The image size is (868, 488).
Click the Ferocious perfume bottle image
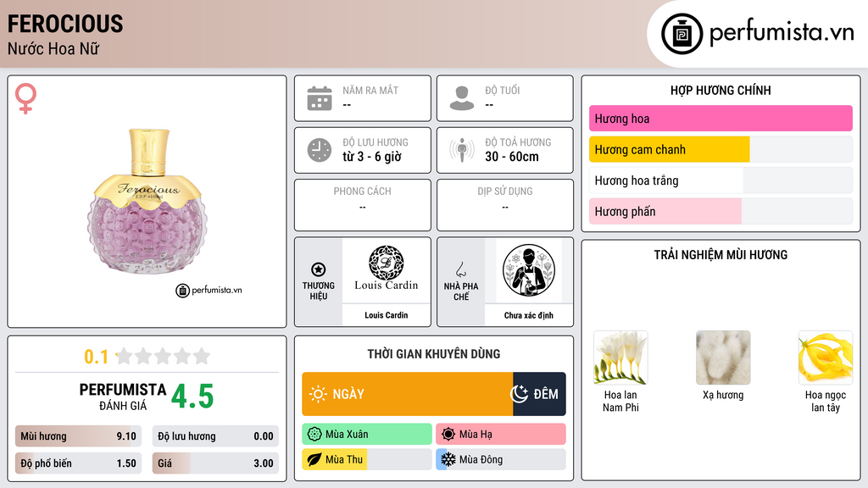click(x=147, y=200)
